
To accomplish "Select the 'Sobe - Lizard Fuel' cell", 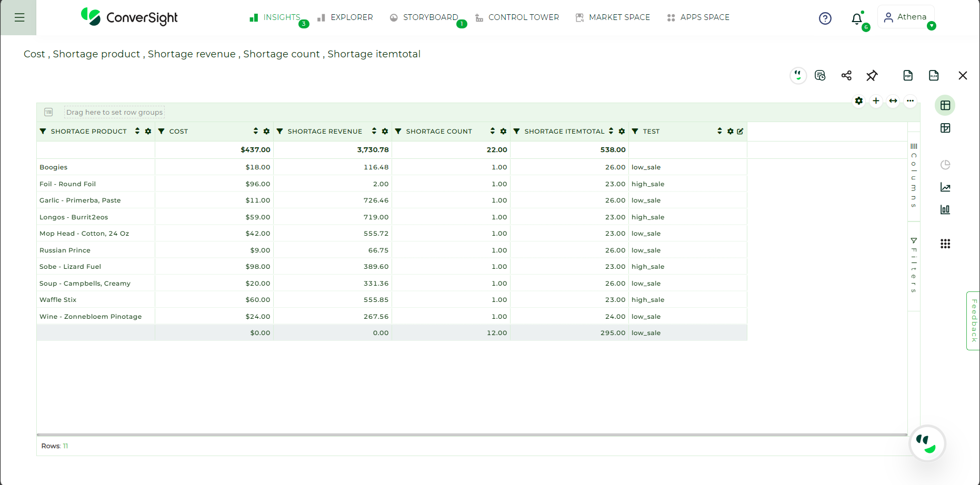I will [96, 267].
